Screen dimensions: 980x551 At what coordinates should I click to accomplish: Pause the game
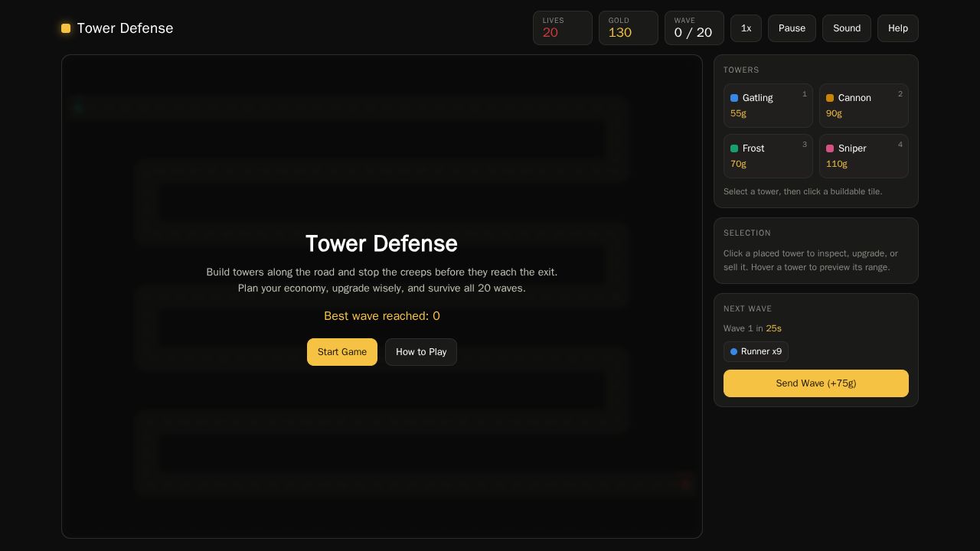click(792, 28)
